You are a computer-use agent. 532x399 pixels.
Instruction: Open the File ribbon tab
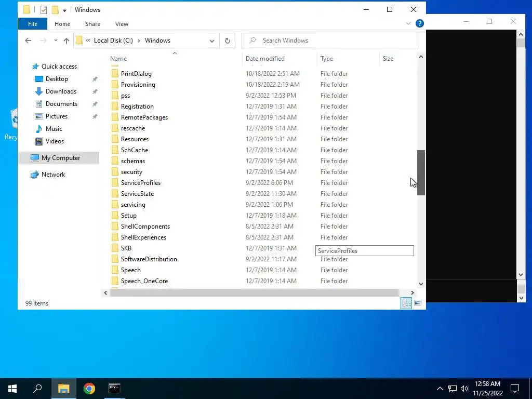pos(33,24)
